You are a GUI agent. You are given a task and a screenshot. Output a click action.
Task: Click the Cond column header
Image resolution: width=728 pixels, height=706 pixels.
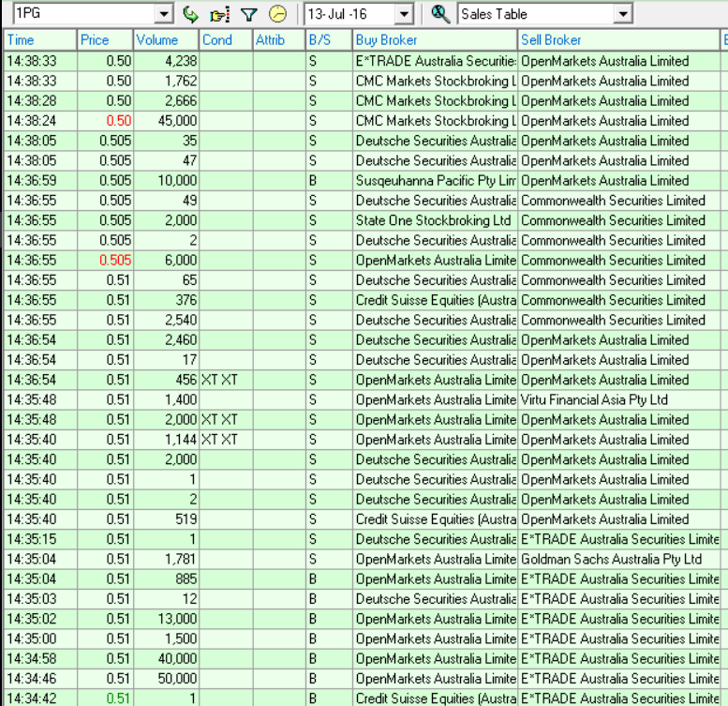pos(226,40)
